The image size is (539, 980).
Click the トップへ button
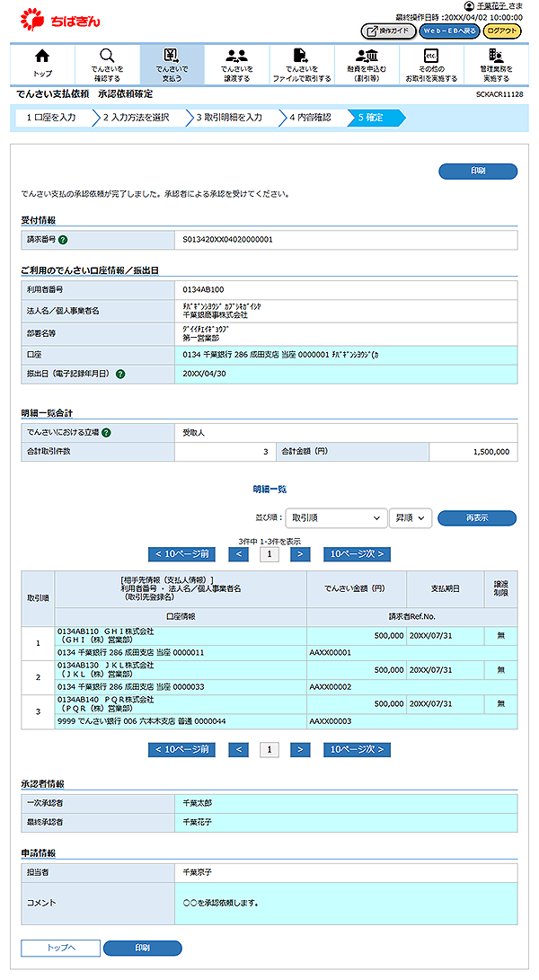(61, 949)
